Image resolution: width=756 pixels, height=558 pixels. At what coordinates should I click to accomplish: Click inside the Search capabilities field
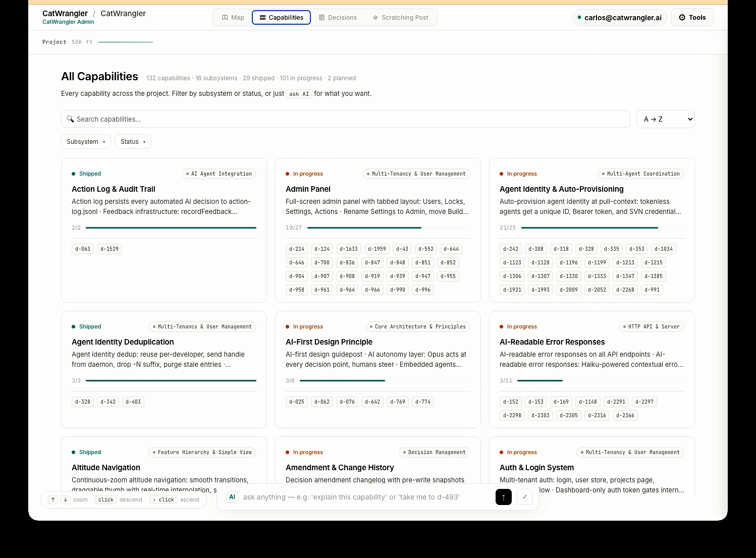(x=346, y=119)
